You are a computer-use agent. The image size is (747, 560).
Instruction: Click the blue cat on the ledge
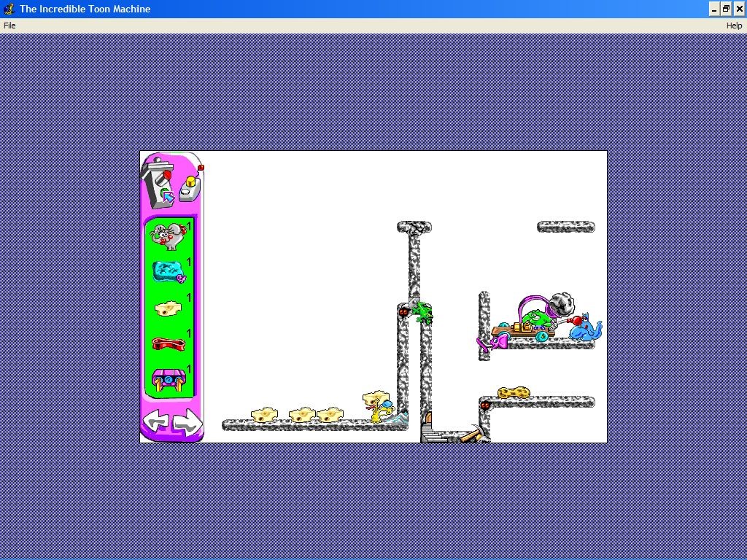(x=587, y=327)
